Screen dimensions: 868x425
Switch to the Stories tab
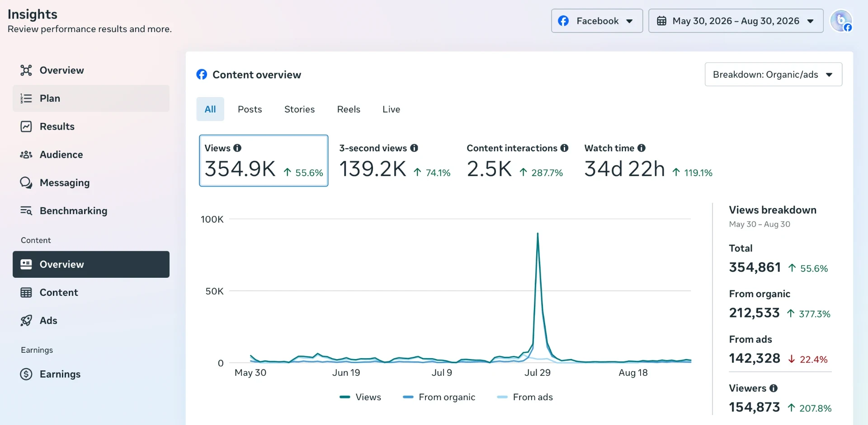click(299, 109)
